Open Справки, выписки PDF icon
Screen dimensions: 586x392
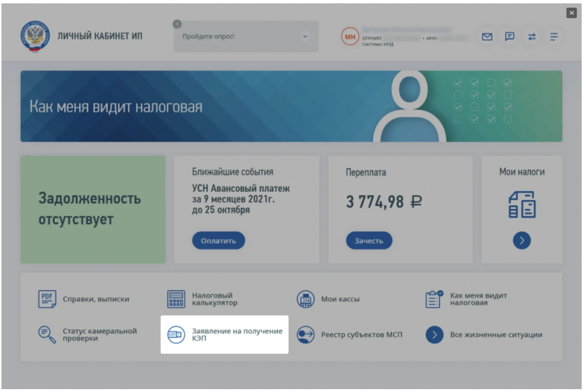[x=47, y=299]
